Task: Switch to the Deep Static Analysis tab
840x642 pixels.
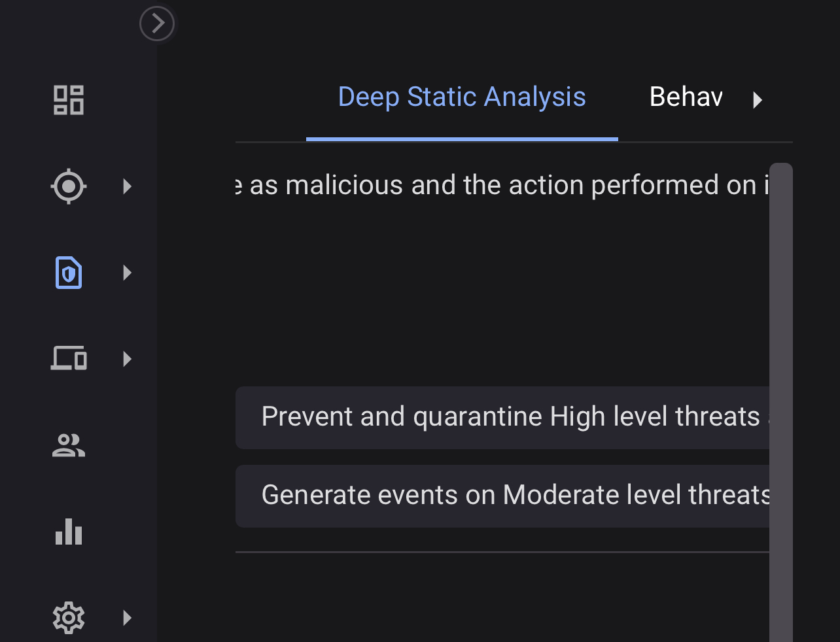Action: click(462, 97)
